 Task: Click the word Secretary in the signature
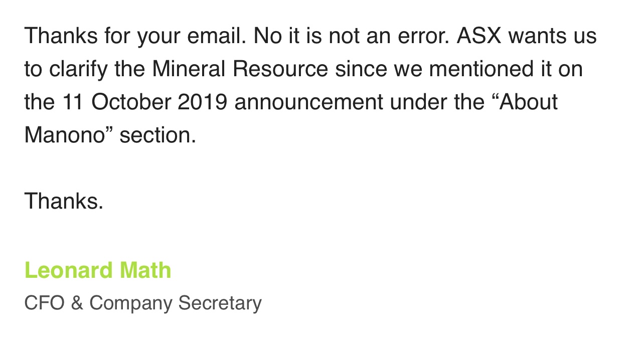tap(220, 303)
